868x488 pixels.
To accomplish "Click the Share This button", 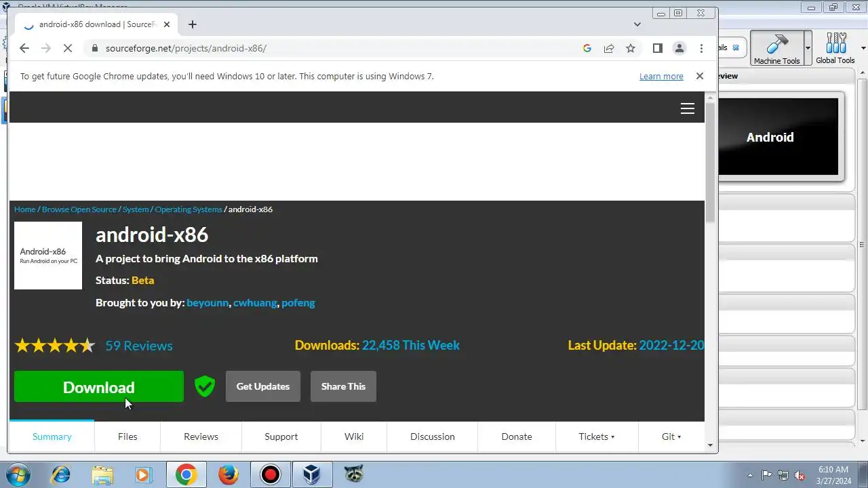I will point(343,386).
